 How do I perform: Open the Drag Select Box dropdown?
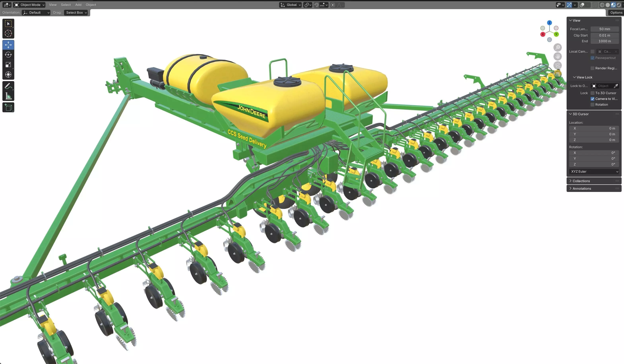click(x=76, y=13)
